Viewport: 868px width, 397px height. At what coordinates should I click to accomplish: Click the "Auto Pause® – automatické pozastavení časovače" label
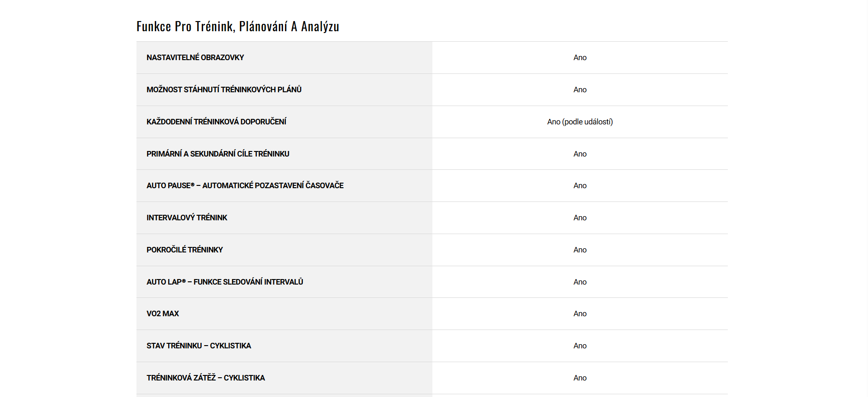coord(245,186)
